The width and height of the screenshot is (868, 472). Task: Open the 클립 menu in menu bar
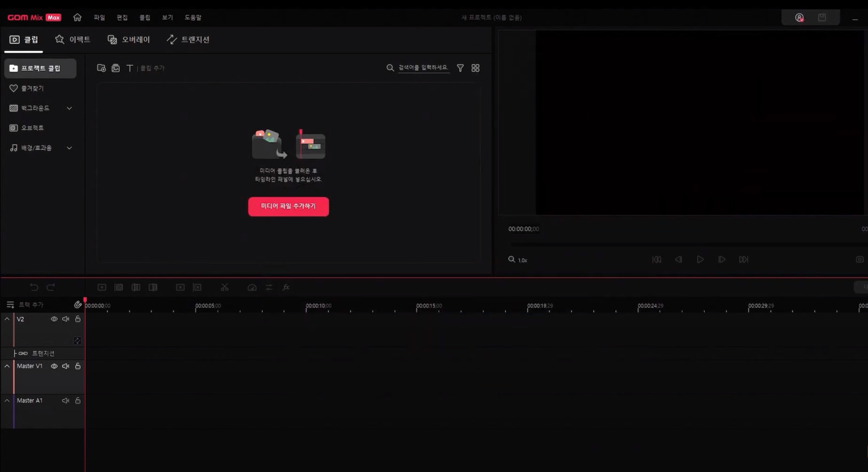point(145,18)
